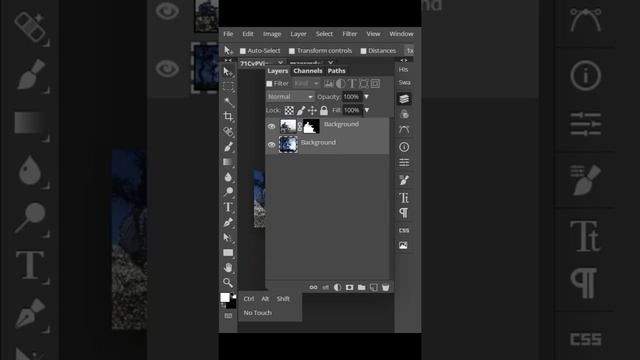Select the Dodge tool
640x360 pixels.
tap(228, 192)
